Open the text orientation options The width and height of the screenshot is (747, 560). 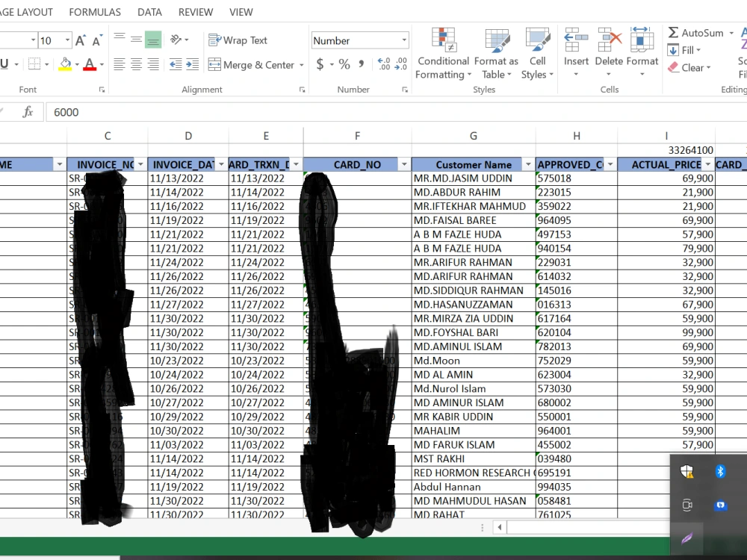click(x=179, y=40)
